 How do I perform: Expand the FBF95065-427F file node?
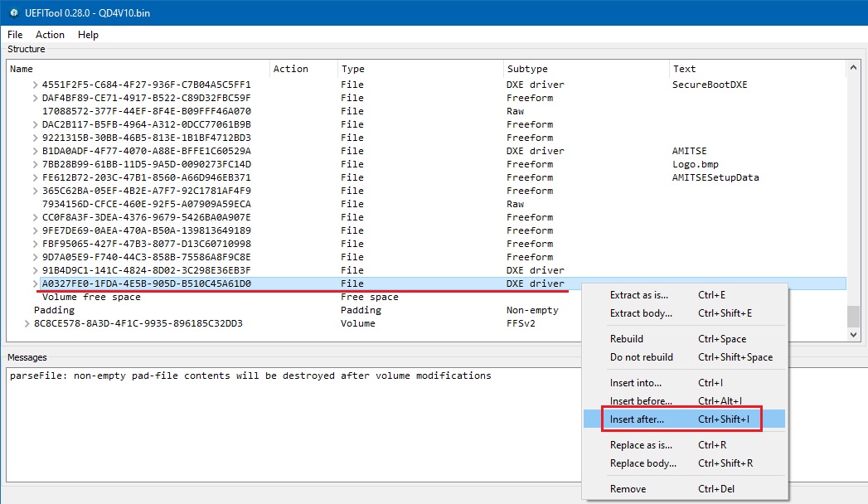click(x=36, y=244)
